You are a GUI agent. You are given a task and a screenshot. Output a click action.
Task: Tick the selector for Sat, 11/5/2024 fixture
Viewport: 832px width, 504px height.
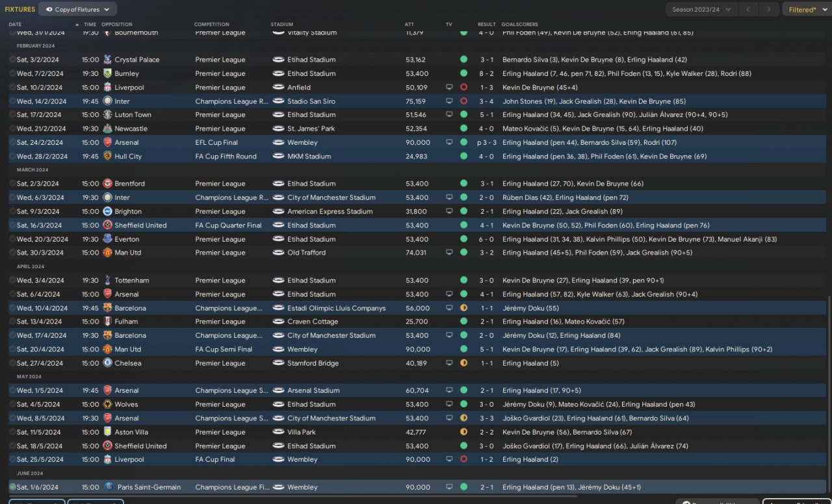(x=12, y=432)
